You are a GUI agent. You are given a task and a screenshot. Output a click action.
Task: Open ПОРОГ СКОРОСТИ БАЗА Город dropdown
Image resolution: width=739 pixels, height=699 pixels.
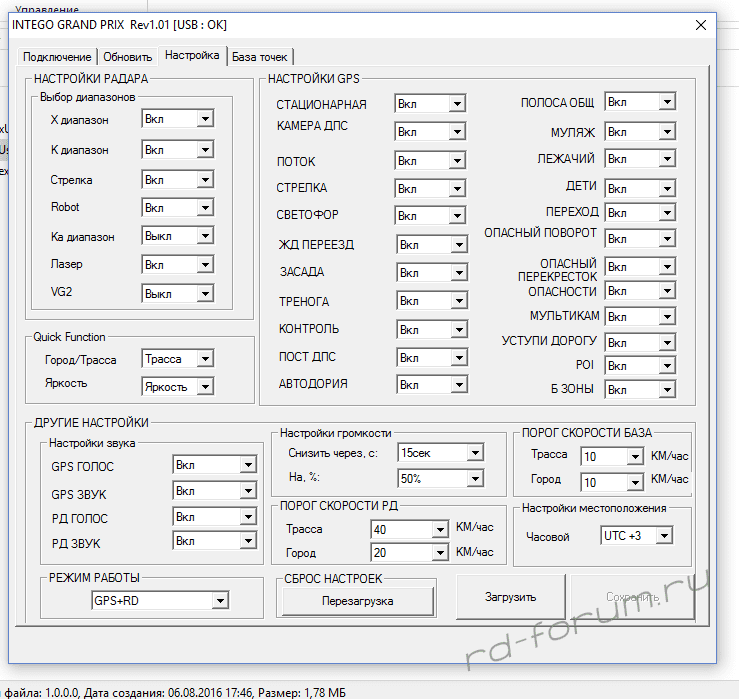612,482
